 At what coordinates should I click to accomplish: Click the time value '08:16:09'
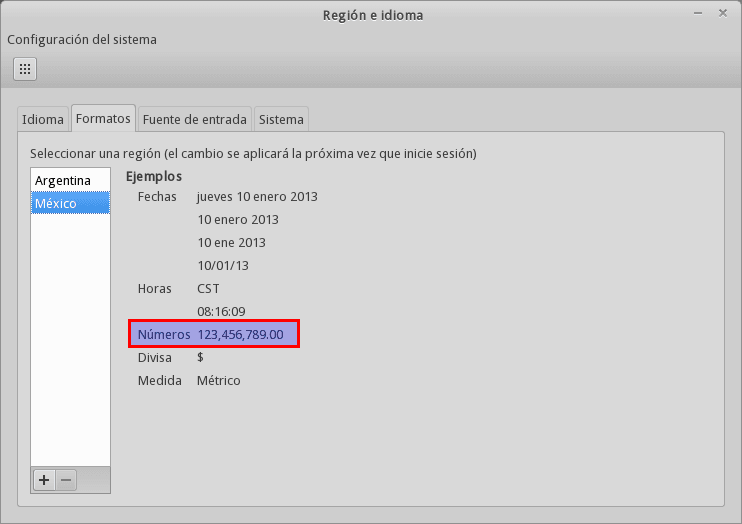point(221,311)
